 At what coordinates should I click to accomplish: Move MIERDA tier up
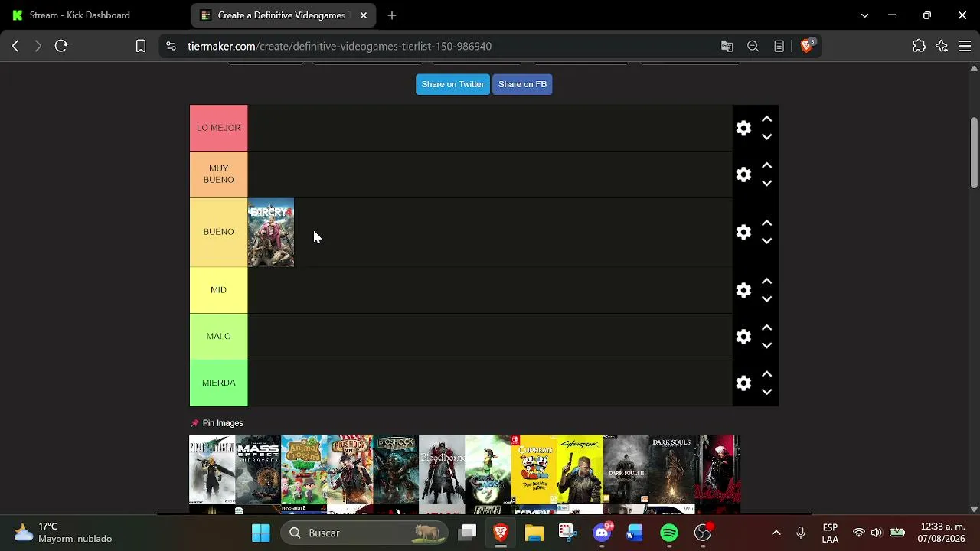766,374
